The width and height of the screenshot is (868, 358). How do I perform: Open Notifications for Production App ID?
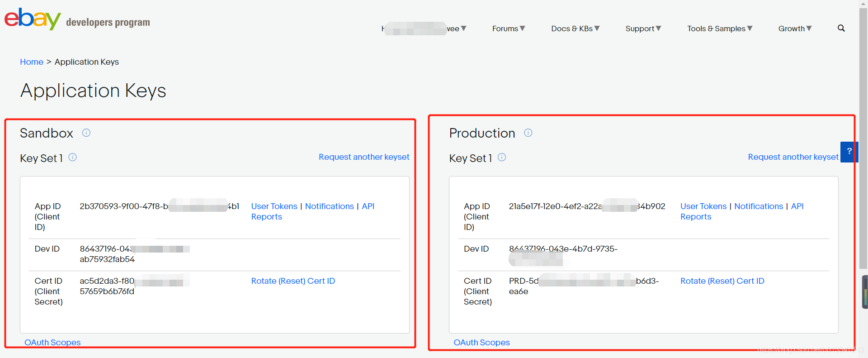759,206
